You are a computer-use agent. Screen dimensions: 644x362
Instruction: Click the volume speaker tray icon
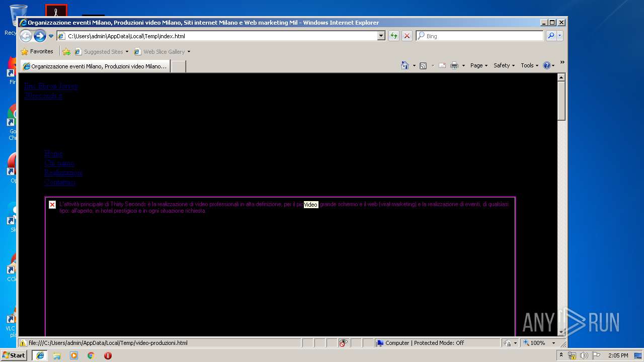click(584, 355)
